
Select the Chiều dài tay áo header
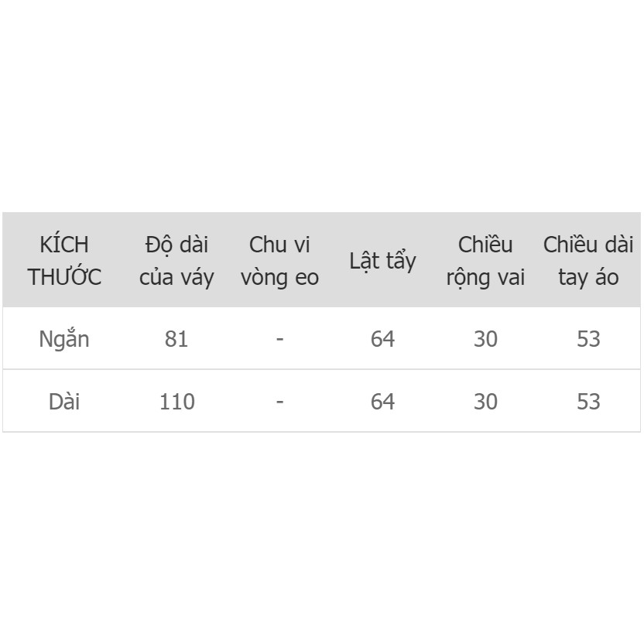click(x=588, y=261)
